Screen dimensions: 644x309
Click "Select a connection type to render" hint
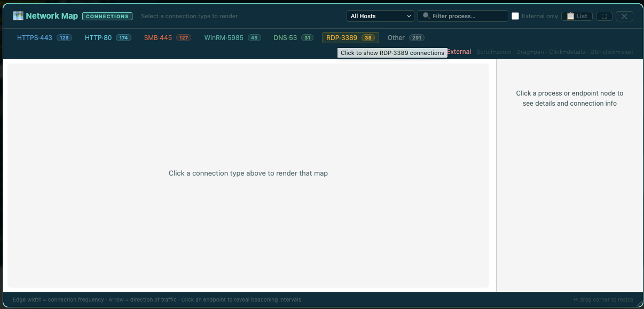190,16
